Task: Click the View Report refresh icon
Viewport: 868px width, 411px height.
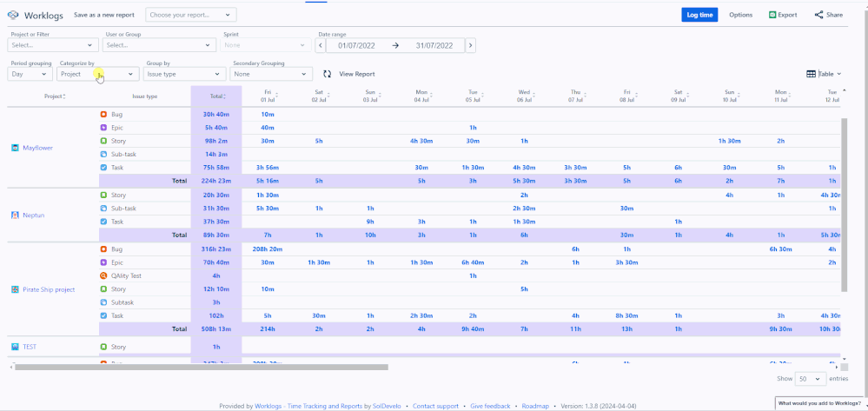Action: click(x=328, y=75)
